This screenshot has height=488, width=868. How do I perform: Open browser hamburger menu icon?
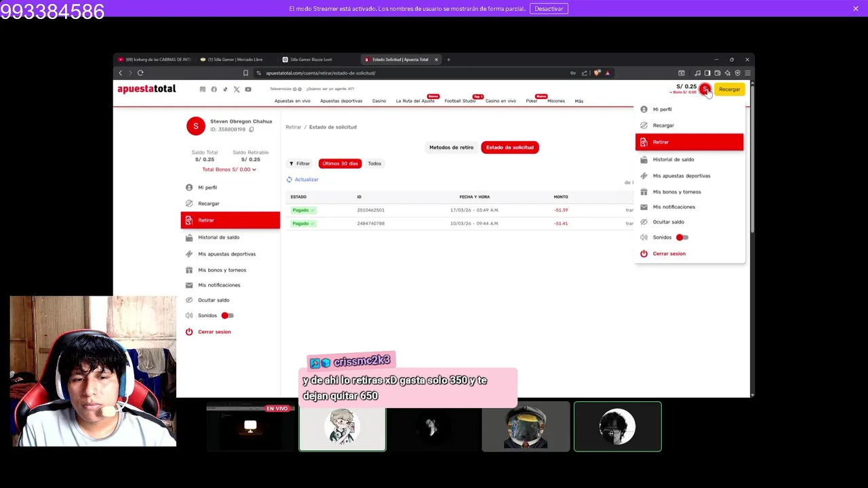(747, 73)
